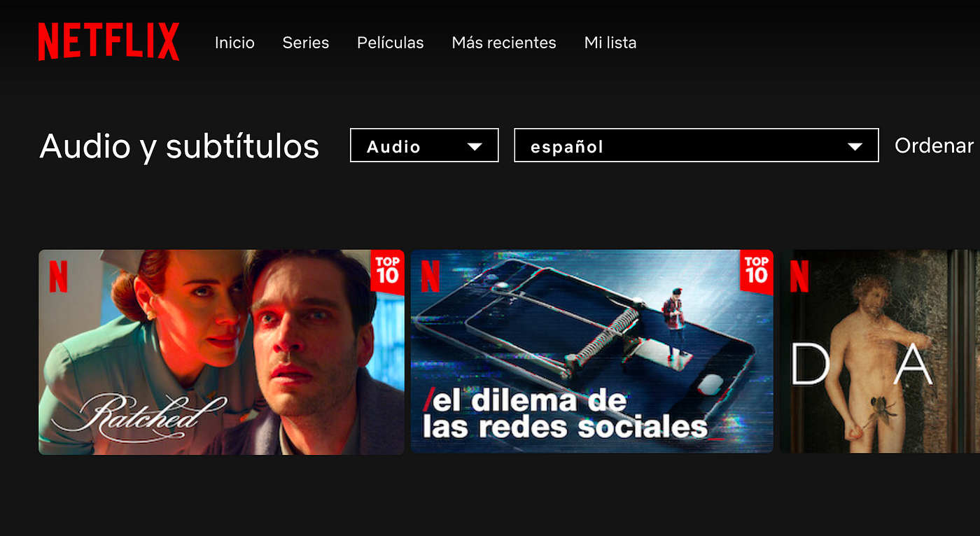Click Top 10 badge on el dilema tile

[756, 270]
